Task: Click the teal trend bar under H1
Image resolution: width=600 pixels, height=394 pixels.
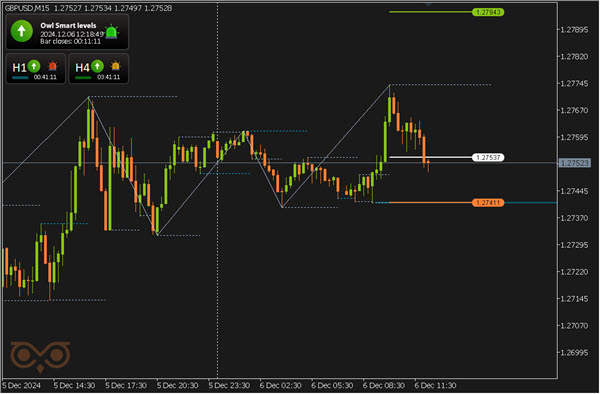Action: coord(20,78)
